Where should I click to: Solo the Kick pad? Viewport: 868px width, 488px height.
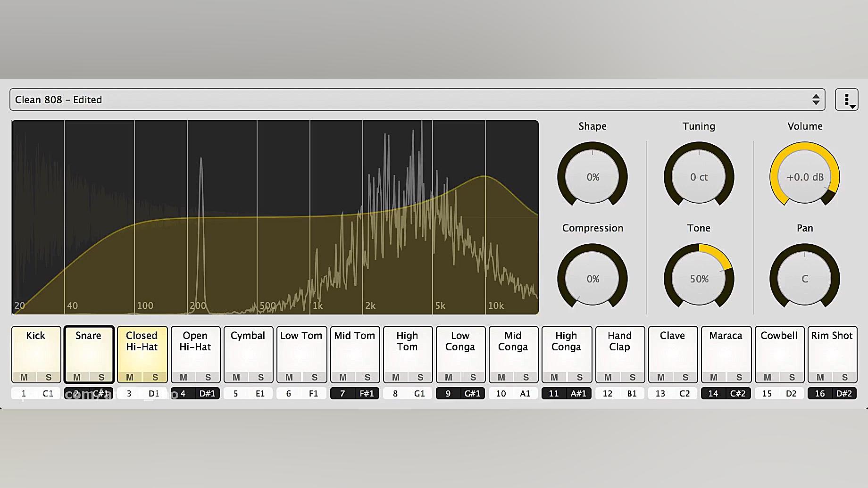[49, 377]
